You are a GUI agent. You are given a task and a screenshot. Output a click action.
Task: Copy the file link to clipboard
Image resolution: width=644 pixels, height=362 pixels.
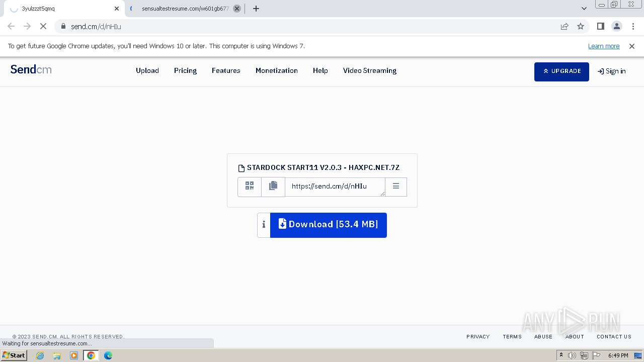click(273, 187)
